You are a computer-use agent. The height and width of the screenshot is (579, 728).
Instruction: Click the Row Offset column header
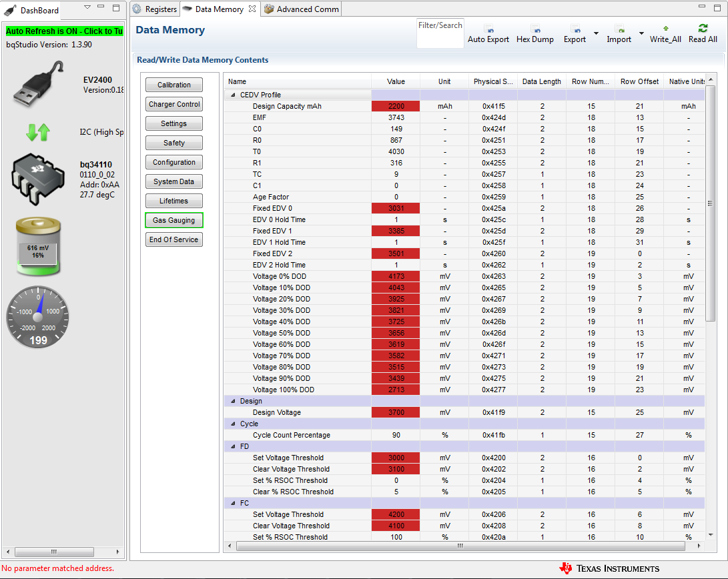coord(639,81)
